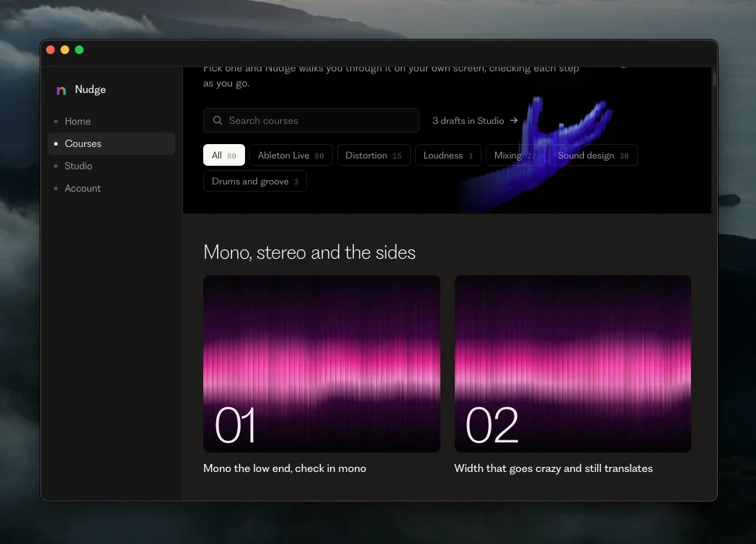Filter courses by Ableton Live
This screenshot has height=544, width=756.
(290, 155)
